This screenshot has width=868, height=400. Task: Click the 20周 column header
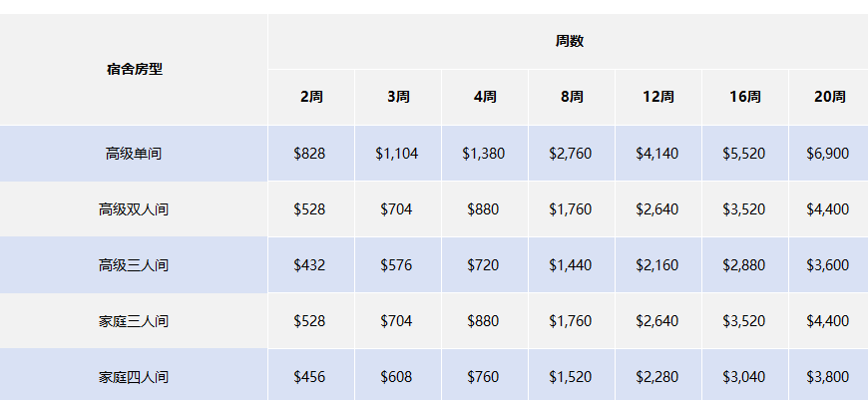click(x=829, y=98)
